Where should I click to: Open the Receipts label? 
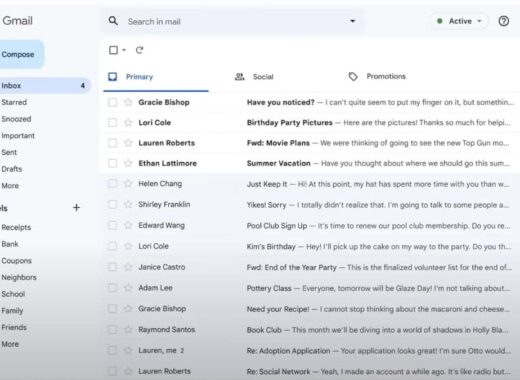click(16, 227)
